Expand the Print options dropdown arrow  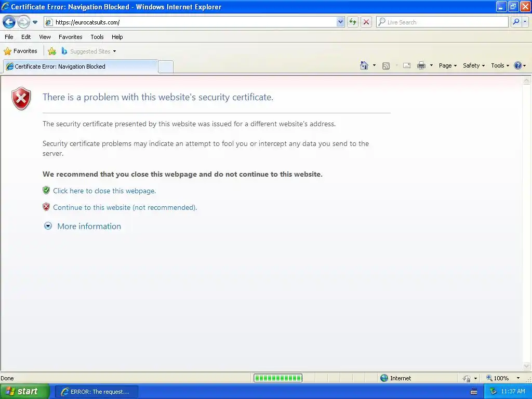point(431,65)
